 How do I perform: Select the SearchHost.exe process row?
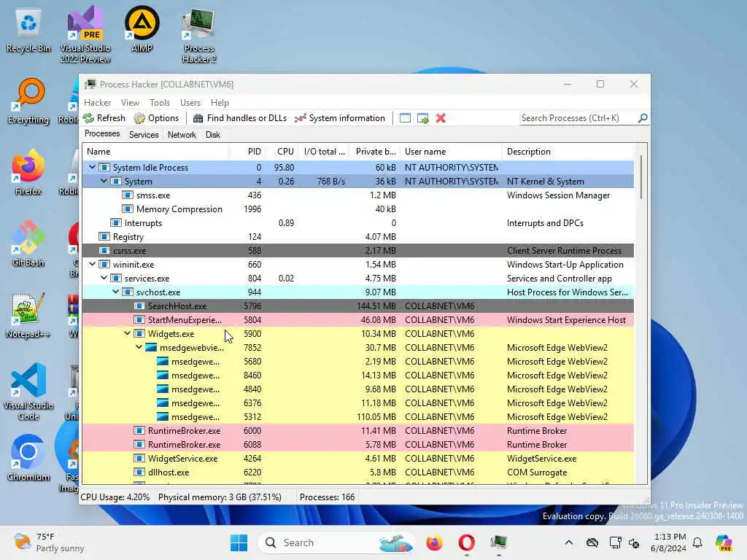tap(357, 306)
